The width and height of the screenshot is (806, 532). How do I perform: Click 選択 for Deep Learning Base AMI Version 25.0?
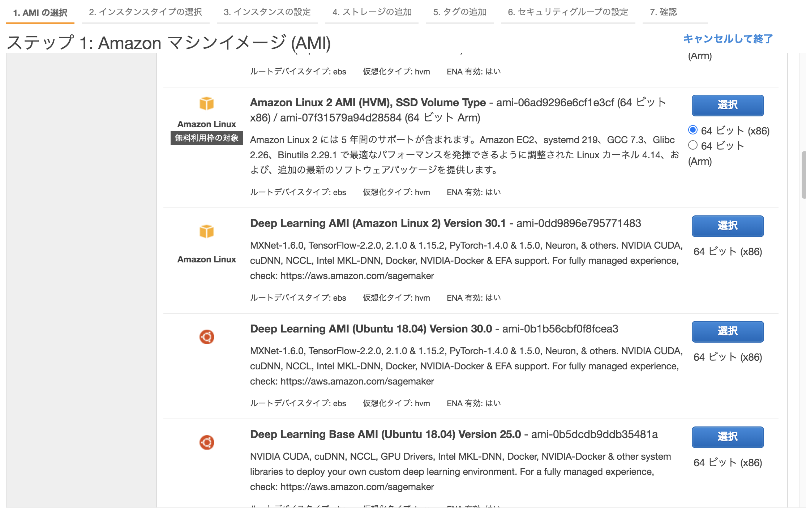[728, 437]
